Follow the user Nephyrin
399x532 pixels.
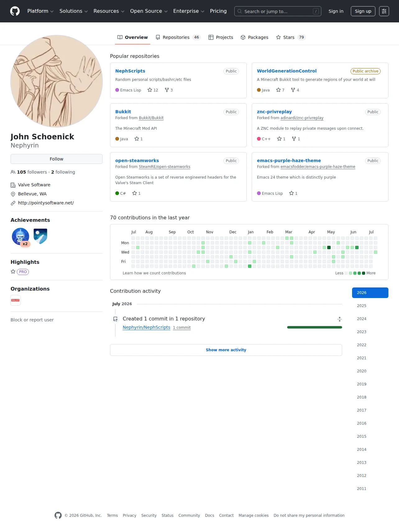(x=57, y=159)
